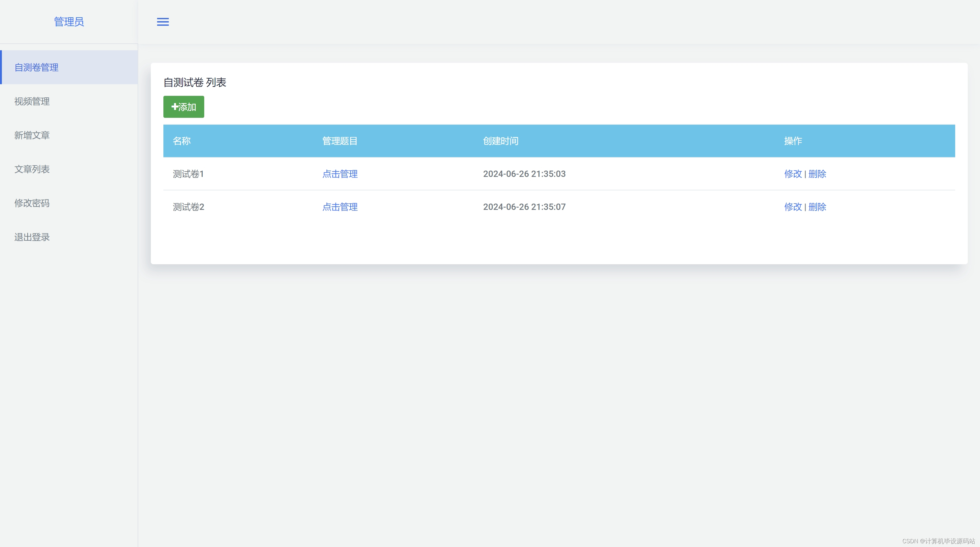Click 修改 for 测试卷1 row
The image size is (980, 547).
coord(793,174)
